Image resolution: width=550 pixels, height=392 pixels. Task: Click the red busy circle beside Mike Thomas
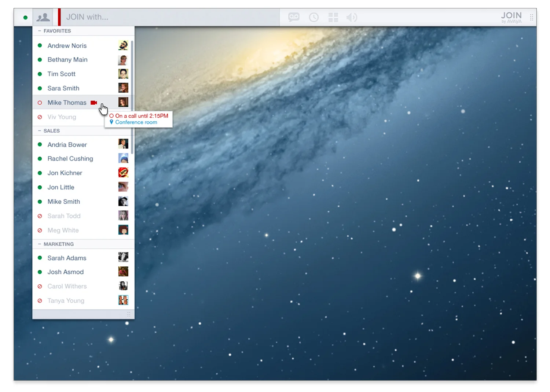point(40,103)
